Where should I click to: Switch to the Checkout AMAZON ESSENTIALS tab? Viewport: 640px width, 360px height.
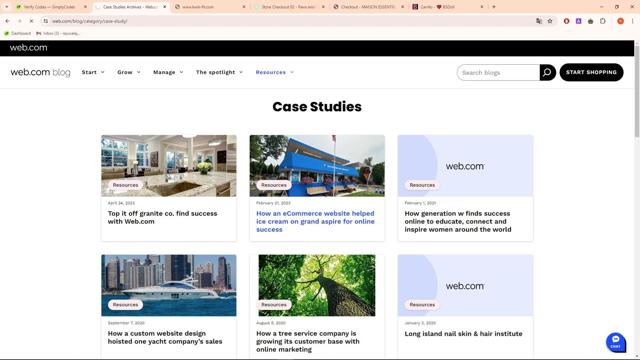coord(368,7)
